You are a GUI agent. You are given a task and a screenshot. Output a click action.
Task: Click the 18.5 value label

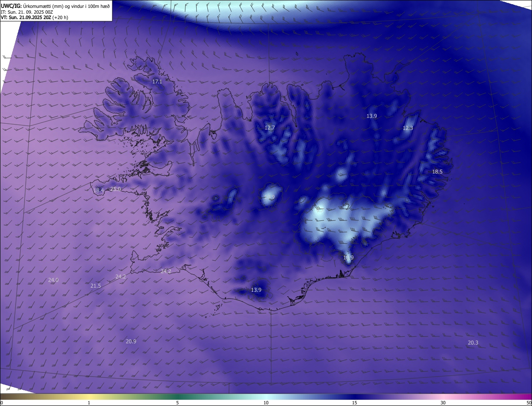[437, 171]
